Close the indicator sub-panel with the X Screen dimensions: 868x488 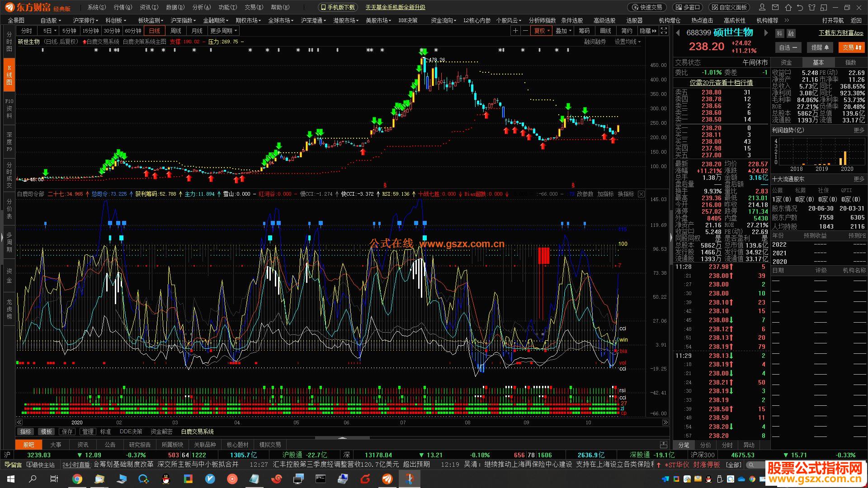(641, 194)
